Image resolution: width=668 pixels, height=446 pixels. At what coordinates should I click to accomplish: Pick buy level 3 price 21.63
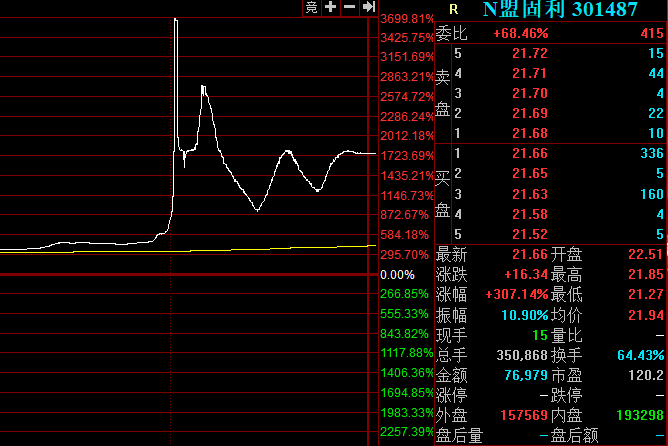pos(530,193)
